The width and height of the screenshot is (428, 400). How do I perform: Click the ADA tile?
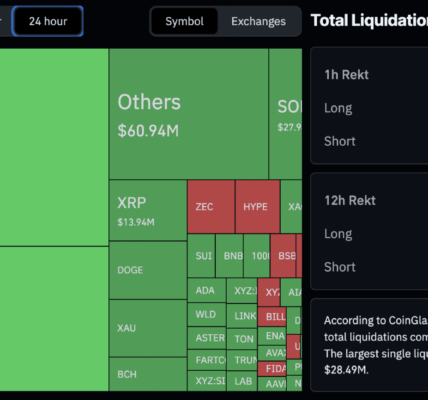(x=207, y=290)
